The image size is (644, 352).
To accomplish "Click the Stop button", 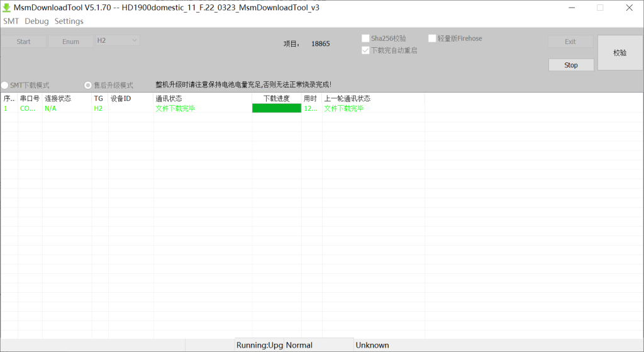I will [x=571, y=65].
